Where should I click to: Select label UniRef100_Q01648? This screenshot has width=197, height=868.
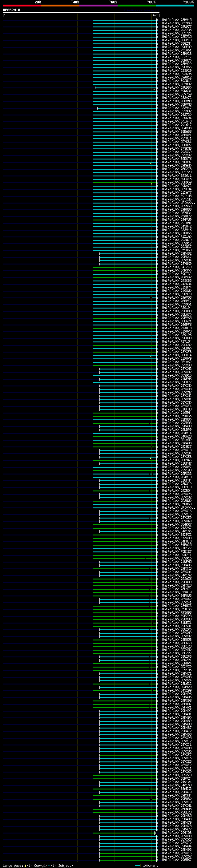tap(177, 121)
